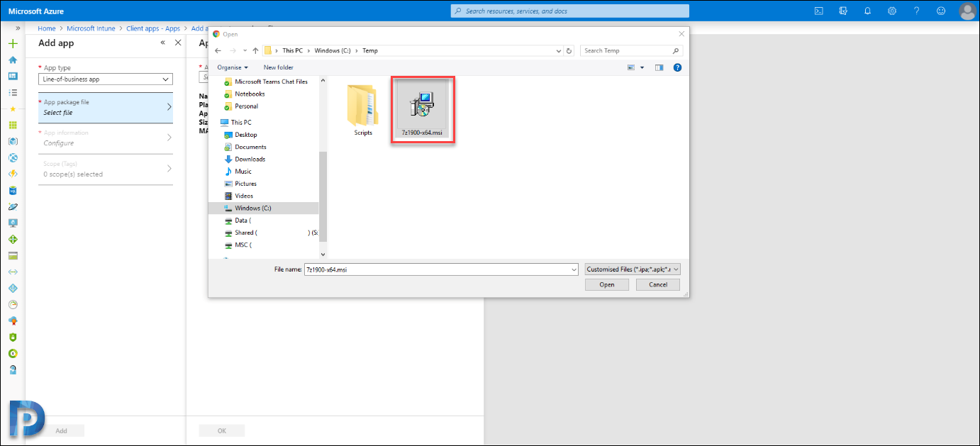Click navigation pane scroll down arrow
Screen dimensions: 980x446
pos(323,254)
